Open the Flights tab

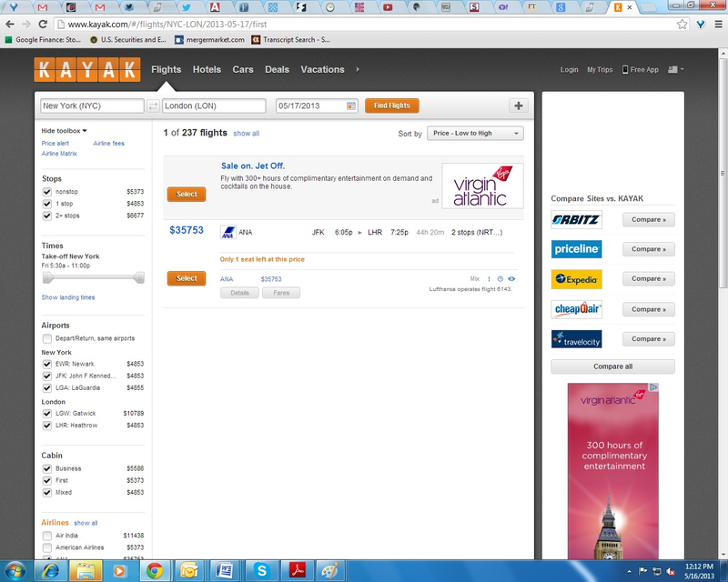point(167,70)
